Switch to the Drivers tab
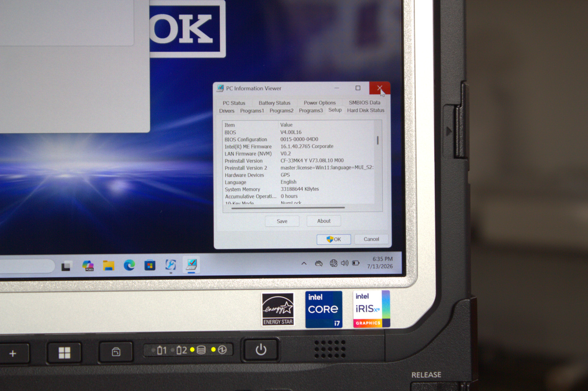The width and height of the screenshot is (588, 391). tap(227, 111)
